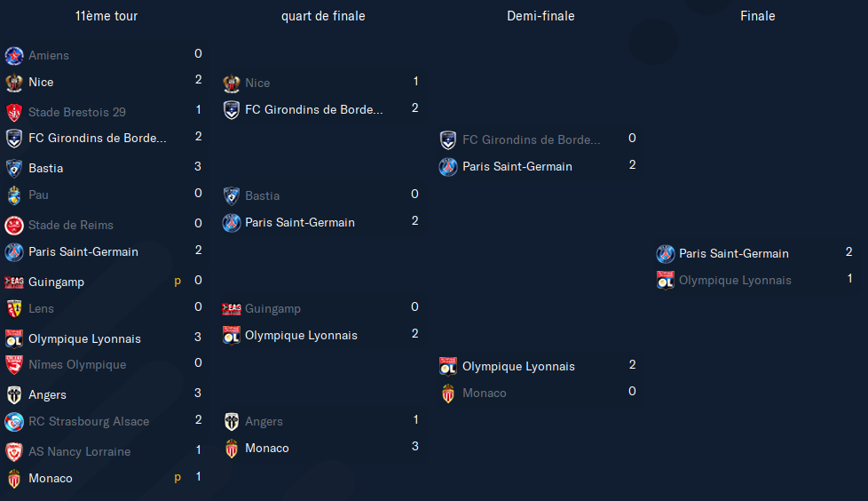Select the Demi-finale column header

point(541,16)
